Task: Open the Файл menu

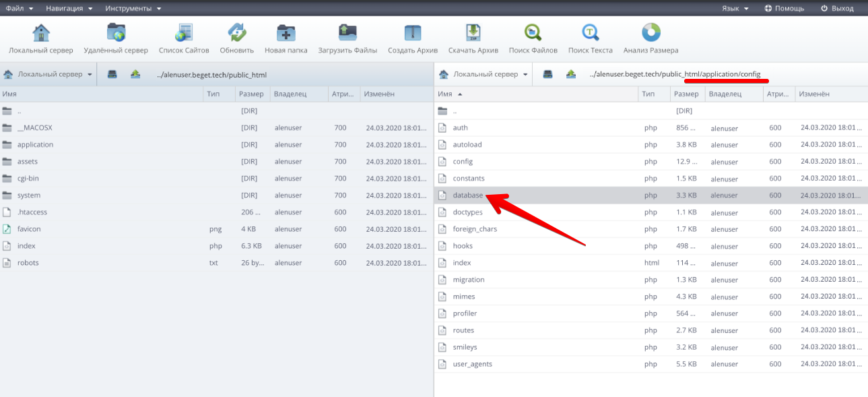Action: click(20, 8)
